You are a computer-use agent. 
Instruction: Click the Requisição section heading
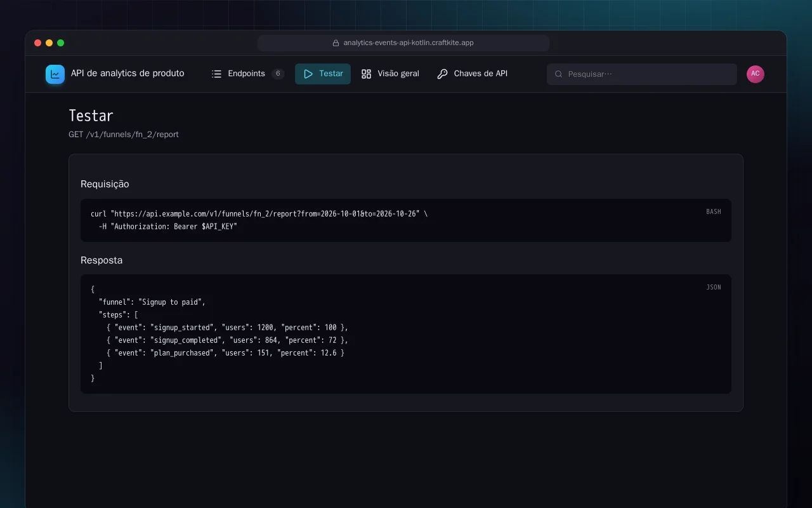[105, 184]
